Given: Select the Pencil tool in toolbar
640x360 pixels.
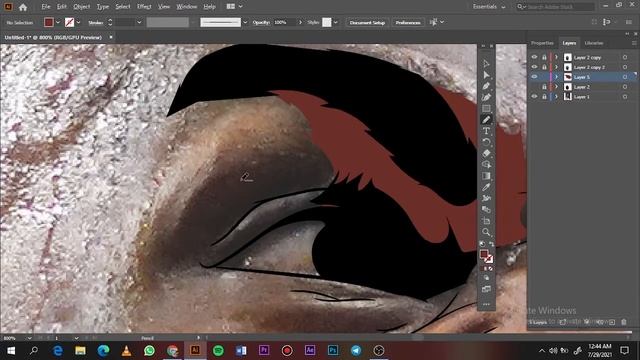Looking at the screenshot, I should (486, 120).
